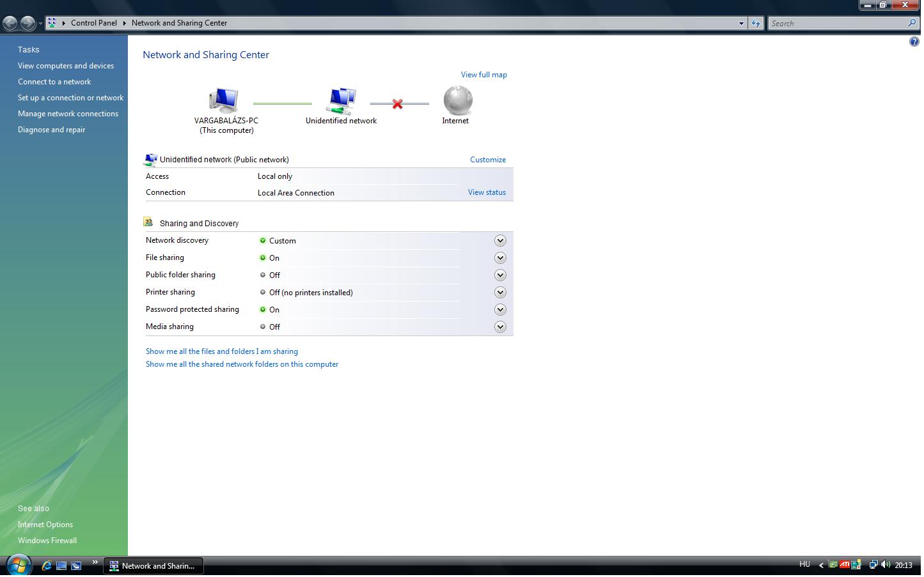This screenshot has height=577, width=924.
Task: Expand Network discovery settings
Action: pyautogui.click(x=500, y=241)
